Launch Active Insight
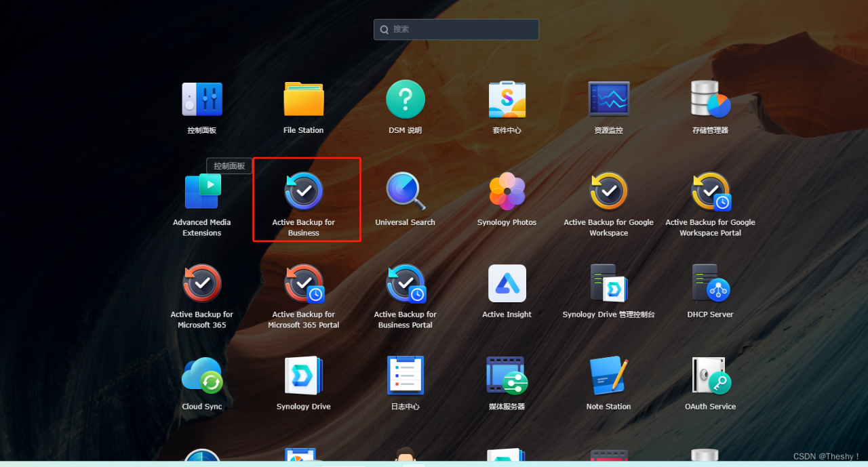This screenshot has height=467, width=868. (x=507, y=283)
